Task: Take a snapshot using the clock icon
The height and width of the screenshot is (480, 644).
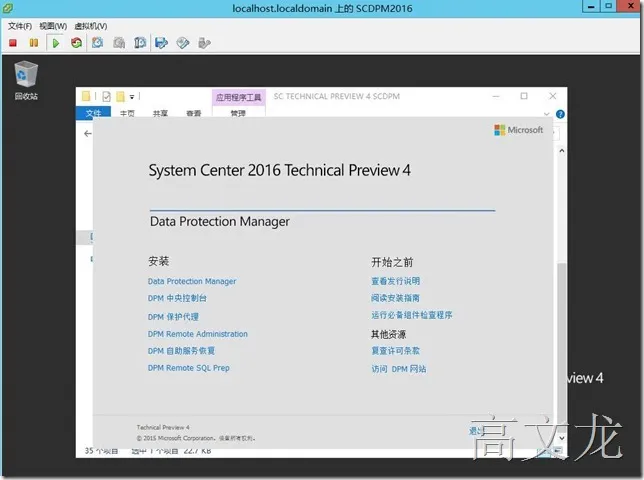Action: click(97, 43)
